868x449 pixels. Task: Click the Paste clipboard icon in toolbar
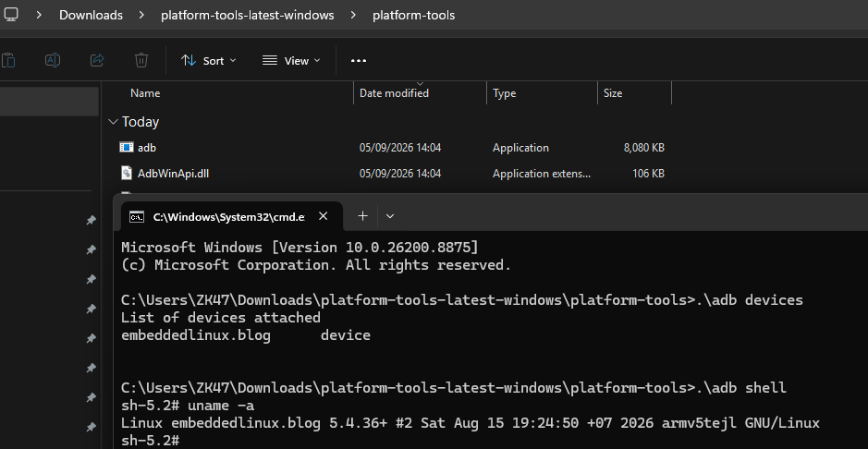7,60
